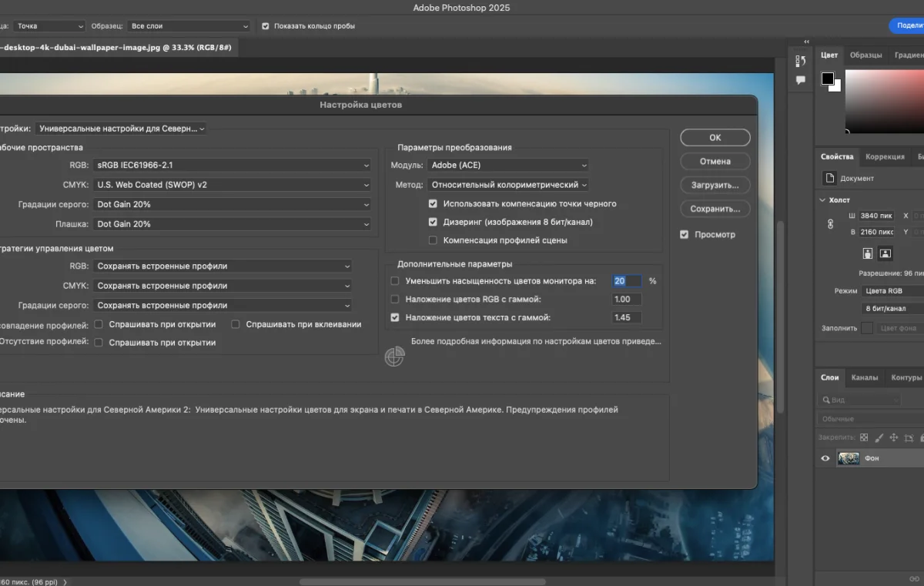Click the link width and height chain icon
This screenshot has width=924, height=586.
(x=830, y=224)
